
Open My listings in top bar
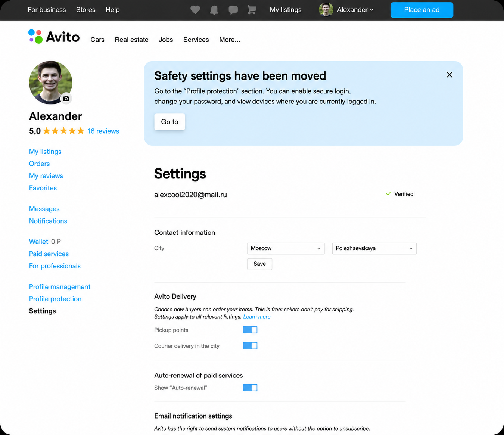[286, 10]
